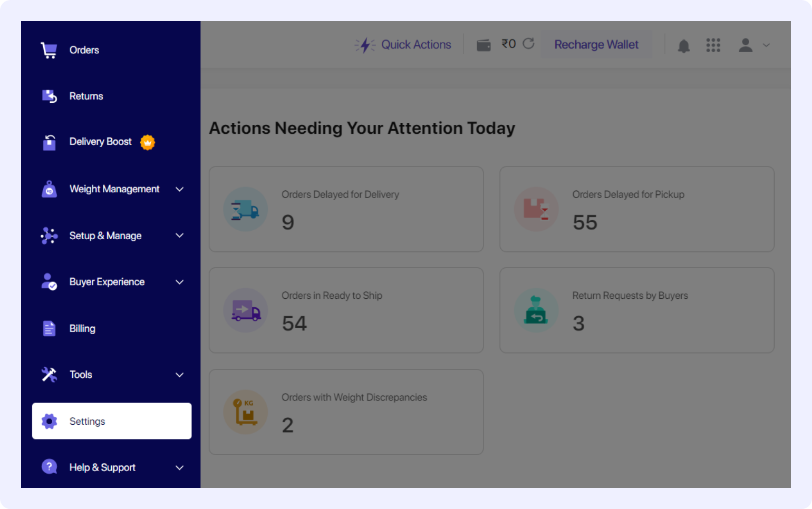The width and height of the screenshot is (812, 509).
Task: Open the Orders in Ready to Ship card
Action: (346, 310)
